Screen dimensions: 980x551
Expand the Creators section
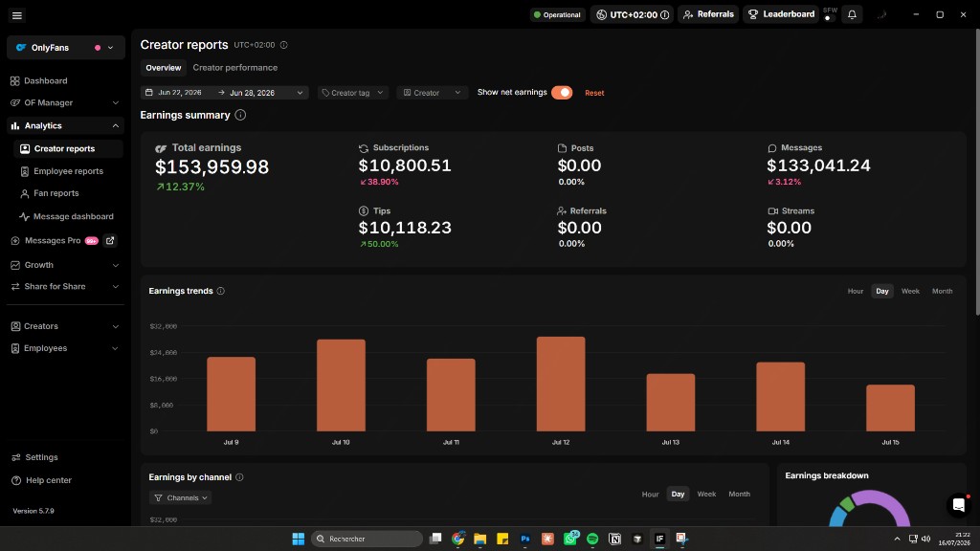click(66, 326)
